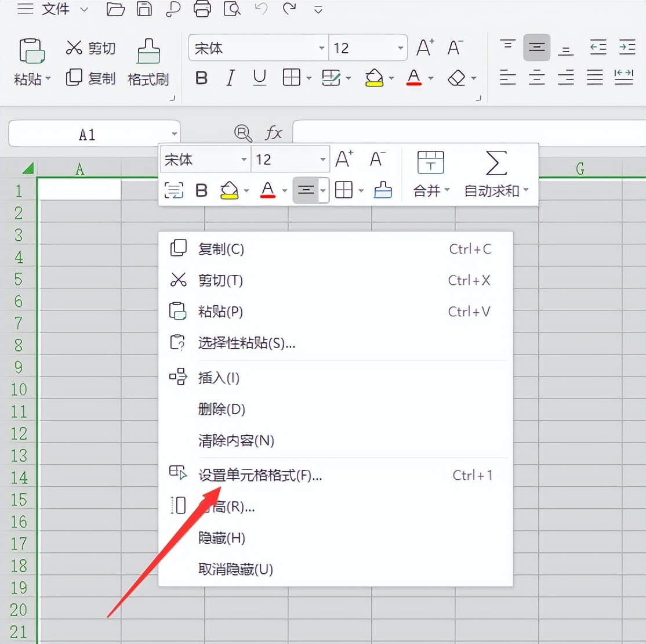The height and width of the screenshot is (644, 646).
Task: Click the save icon in quick access bar
Action: (x=144, y=9)
